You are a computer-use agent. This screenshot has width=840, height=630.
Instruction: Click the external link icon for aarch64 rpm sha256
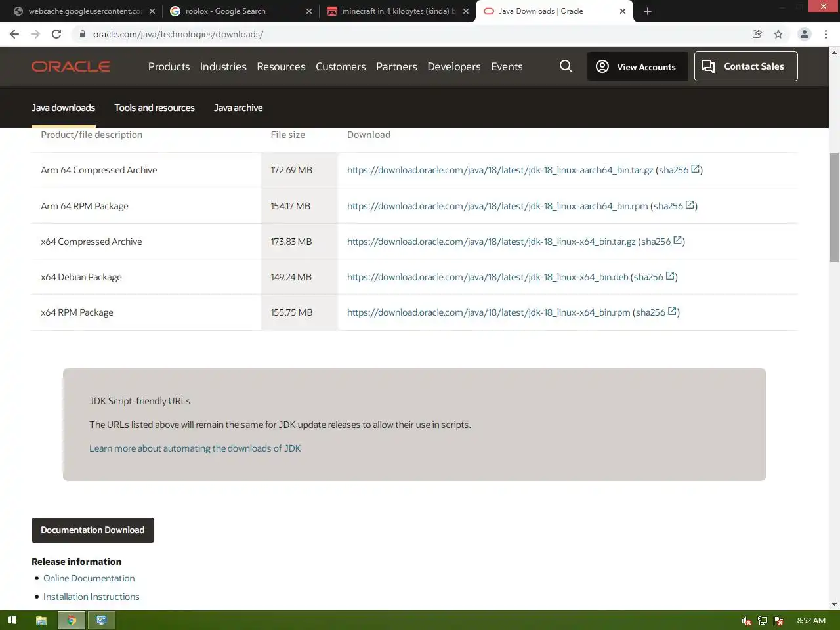click(690, 205)
